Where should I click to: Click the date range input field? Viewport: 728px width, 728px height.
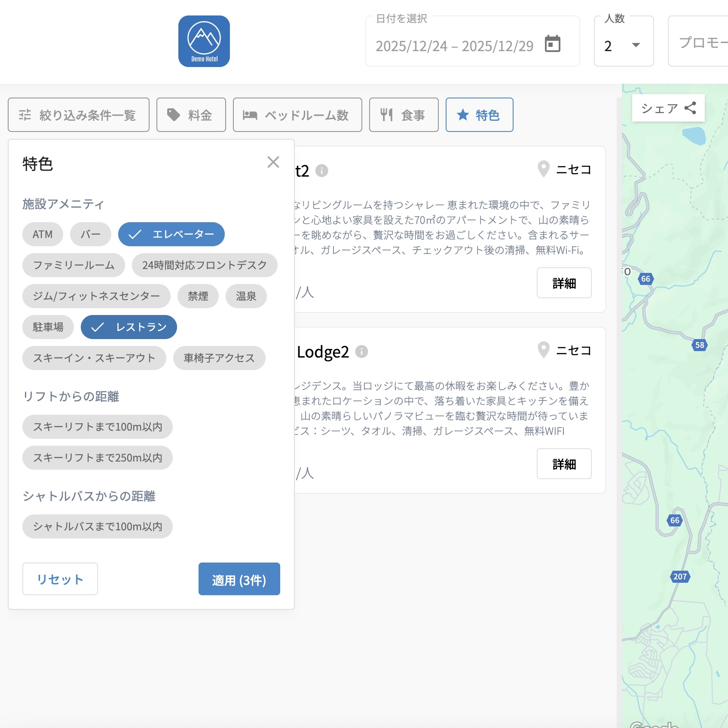click(454, 46)
